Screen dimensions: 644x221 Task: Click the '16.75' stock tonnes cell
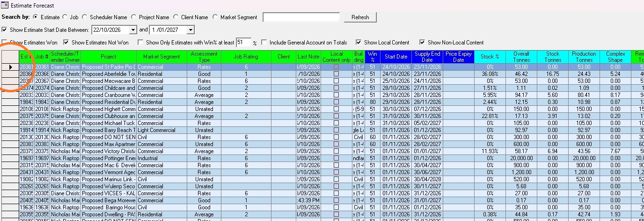pos(553,74)
